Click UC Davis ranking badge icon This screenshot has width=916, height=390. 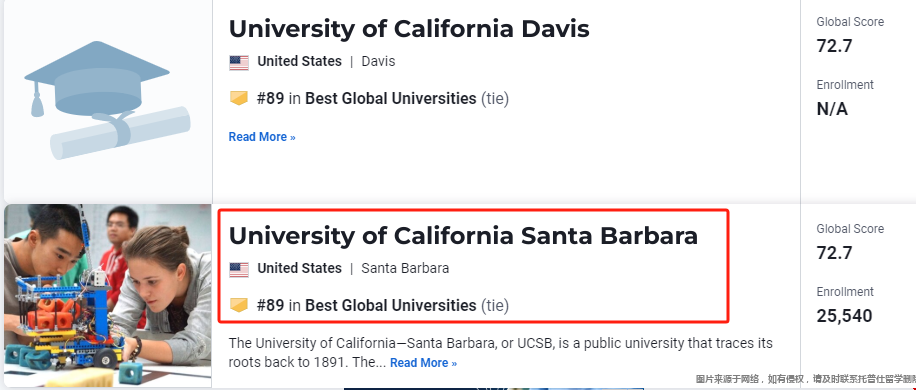239,98
